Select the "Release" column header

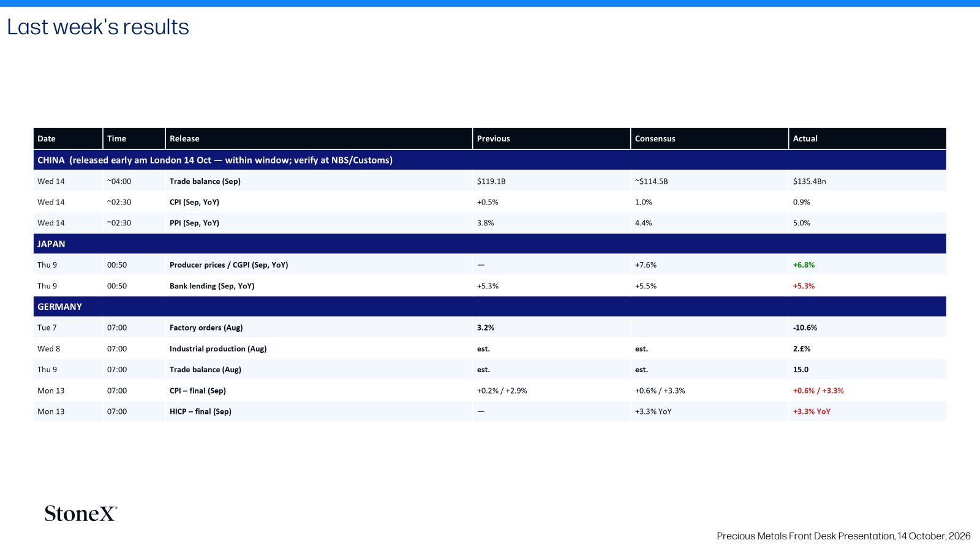(x=318, y=138)
